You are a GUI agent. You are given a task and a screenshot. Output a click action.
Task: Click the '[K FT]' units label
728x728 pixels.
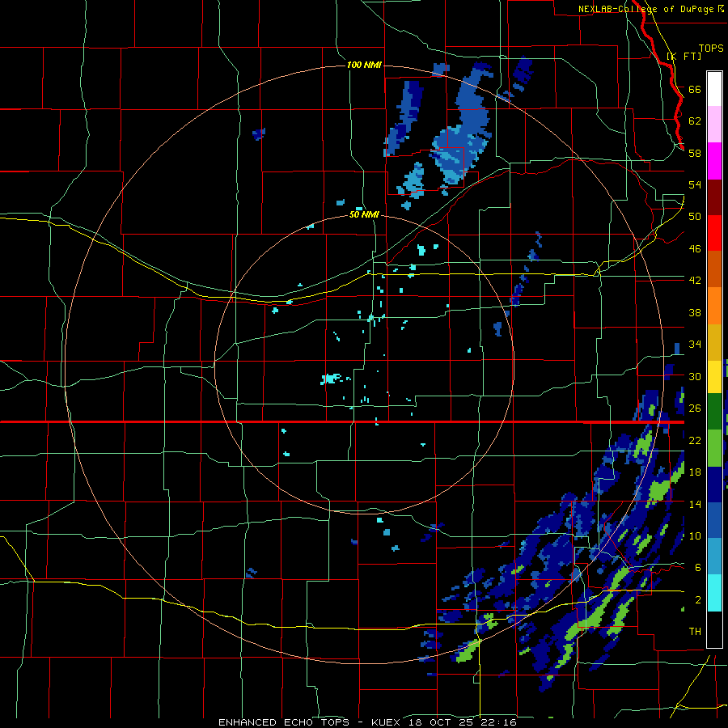(684, 56)
